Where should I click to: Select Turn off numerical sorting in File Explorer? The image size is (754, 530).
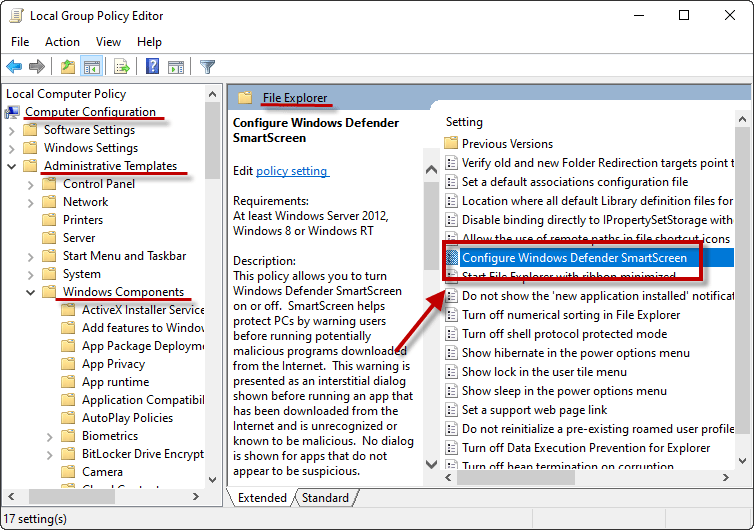[x=571, y=315]
